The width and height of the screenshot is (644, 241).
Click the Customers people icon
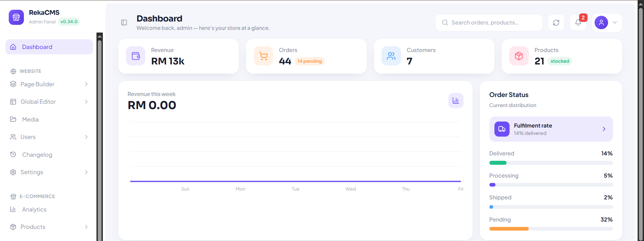tap(391, 56)
